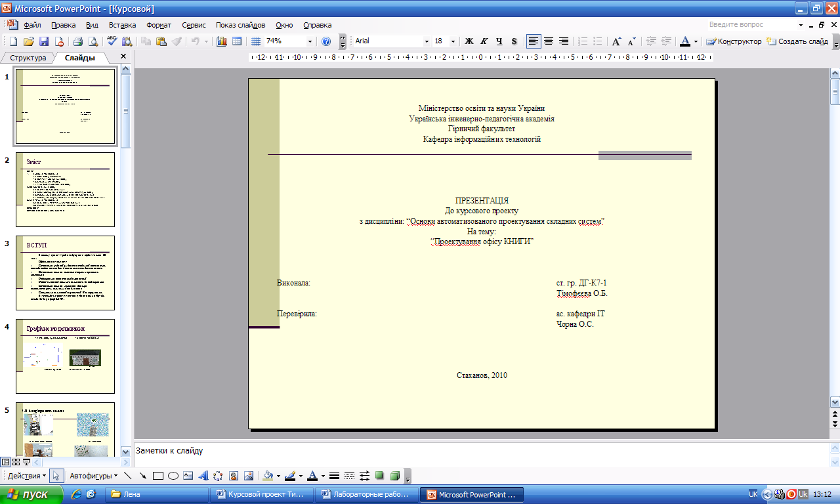Viewport: 840px width, 504px height.
Task: Open the Формат menu
Action: [159, 25]
